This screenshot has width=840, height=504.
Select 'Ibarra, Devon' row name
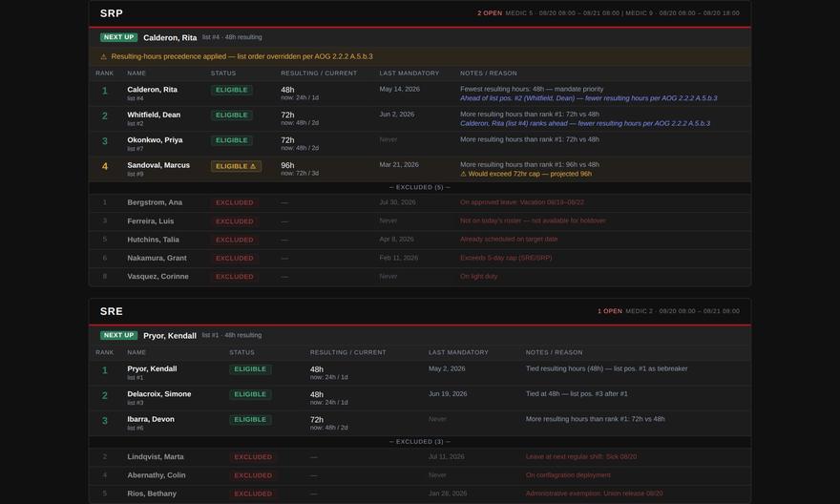(x=151, y=419)
